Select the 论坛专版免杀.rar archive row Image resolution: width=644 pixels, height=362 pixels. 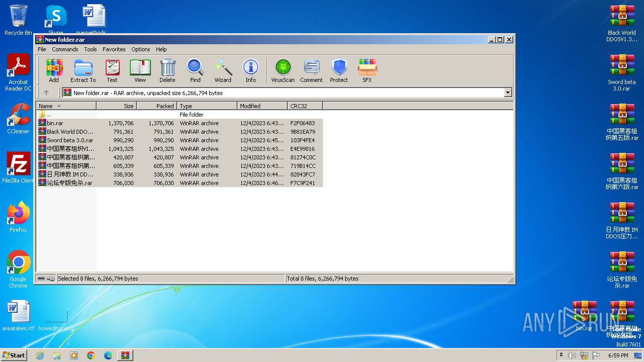point(180,183)
